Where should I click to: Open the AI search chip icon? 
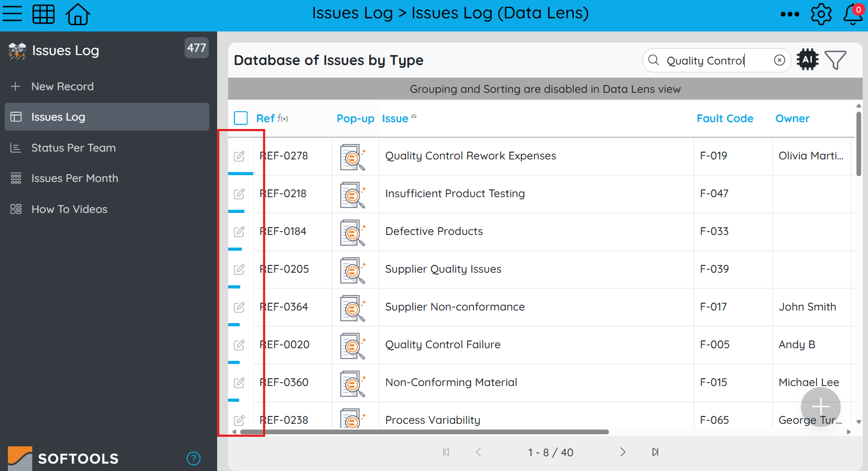(807, 60)
